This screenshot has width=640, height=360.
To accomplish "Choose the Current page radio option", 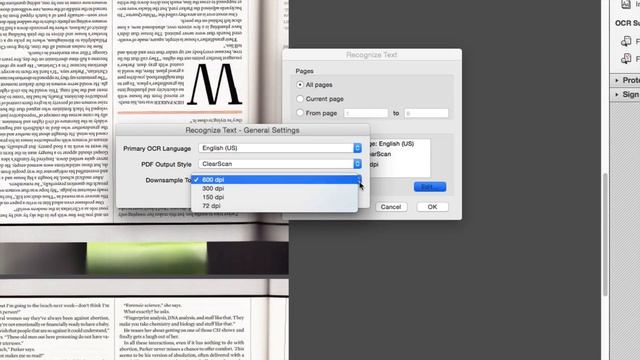I will (300, 99).
